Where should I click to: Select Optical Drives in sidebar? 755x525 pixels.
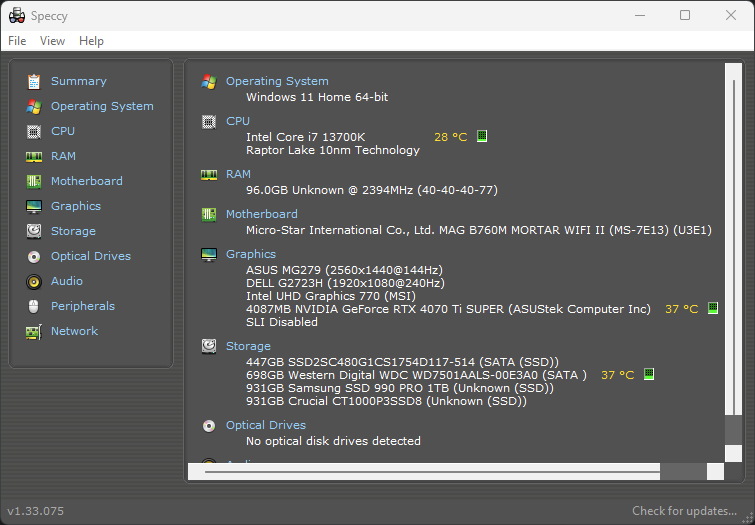coord(91,257)
